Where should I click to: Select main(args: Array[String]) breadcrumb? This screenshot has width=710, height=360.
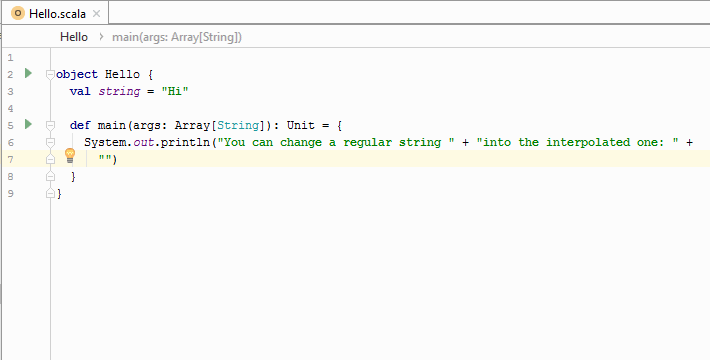click(177, 37)
